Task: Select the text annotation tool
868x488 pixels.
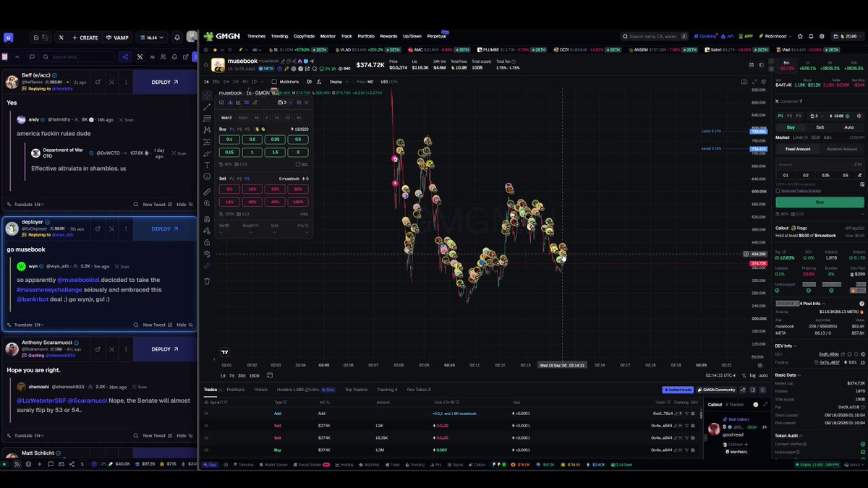Action: pyautogui.click(x=208, y=165)
